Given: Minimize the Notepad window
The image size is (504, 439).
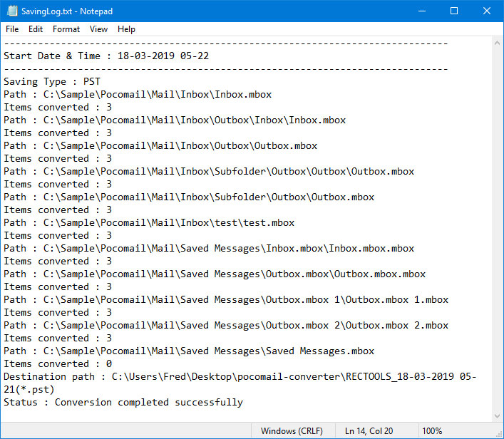Looking at the screenshot, I should point(422,11).
